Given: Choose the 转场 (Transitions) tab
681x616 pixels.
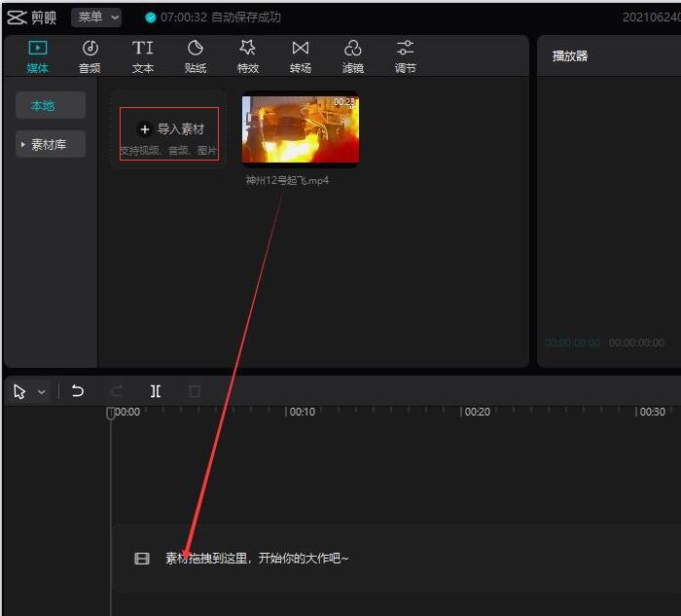Looking at the screenshot, I should click(x=301, y=56).
